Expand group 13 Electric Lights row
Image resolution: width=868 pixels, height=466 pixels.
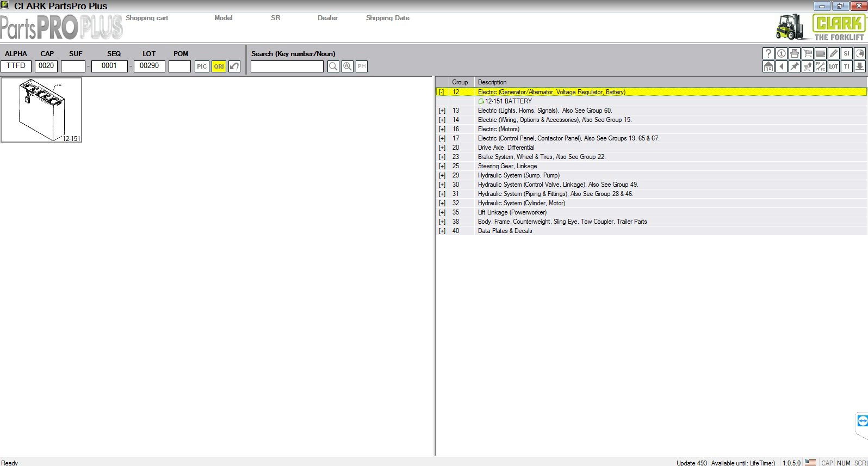click(442, 111)
